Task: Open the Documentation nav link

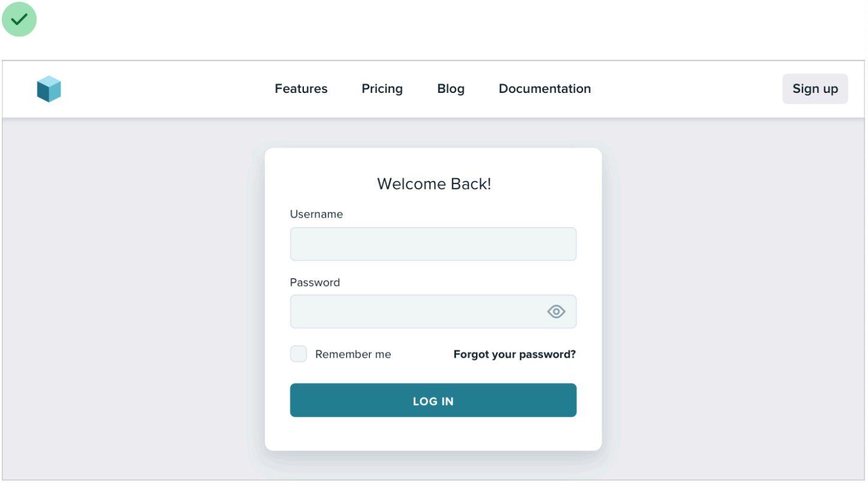Action: 544,89
